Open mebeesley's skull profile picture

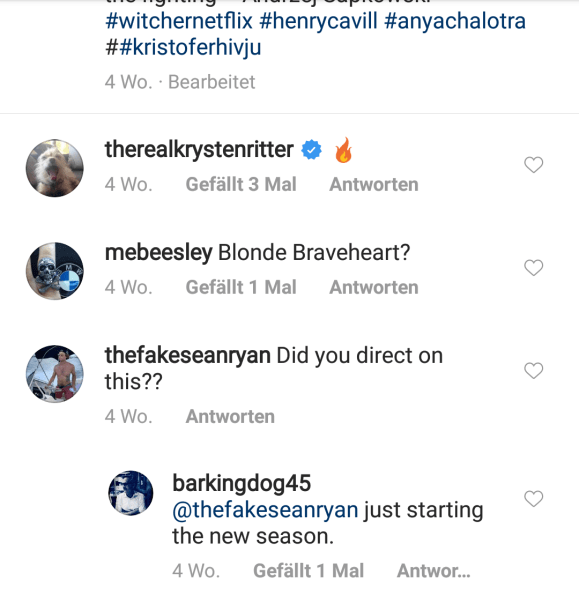click(54, 271)
